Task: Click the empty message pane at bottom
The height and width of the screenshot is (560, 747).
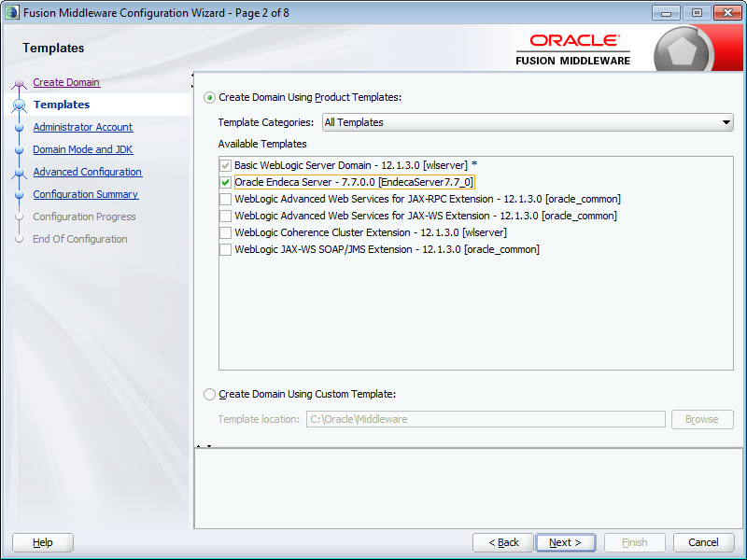Action: (469, 488)
